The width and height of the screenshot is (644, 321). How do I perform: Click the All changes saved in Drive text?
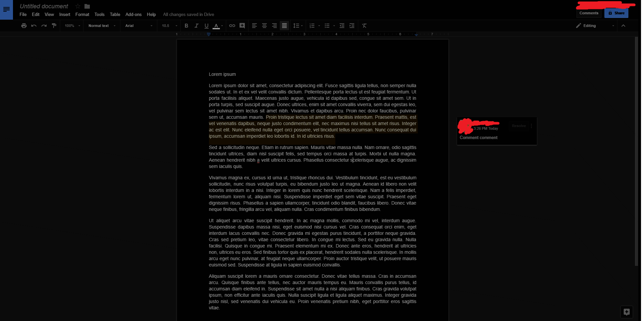[189, 14]
